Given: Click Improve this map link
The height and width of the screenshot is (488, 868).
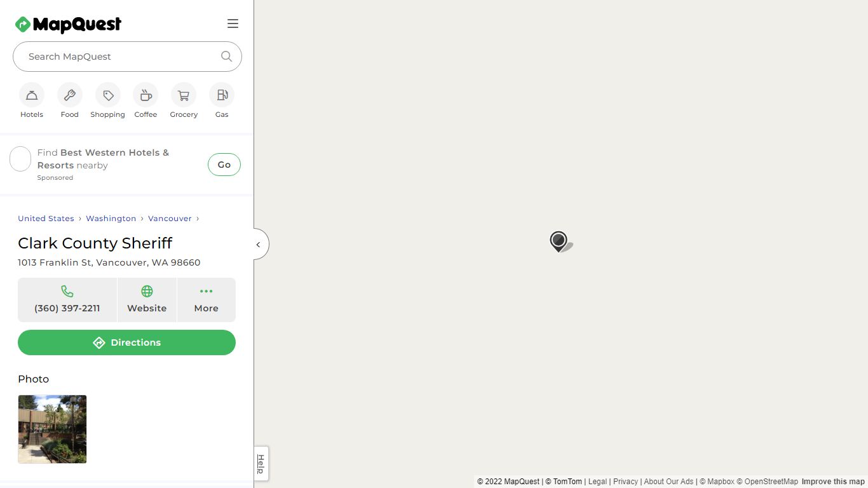Looking at the screenshot, I should (833, 482).
